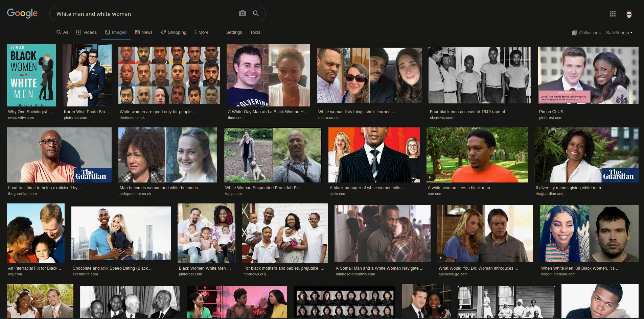Open the account profile avatar
This screenshot has width=644, height=319.
point(629,14)
